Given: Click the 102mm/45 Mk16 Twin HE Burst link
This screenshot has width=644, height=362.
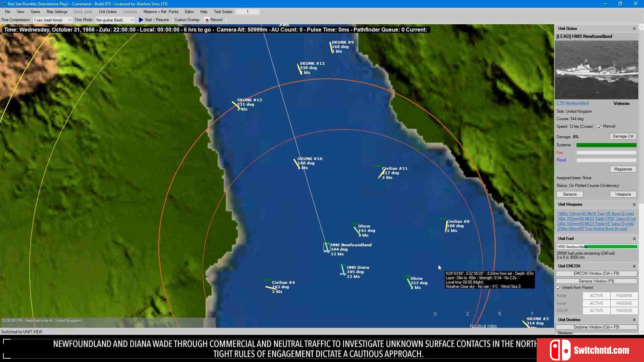Looking at the screenshot, I should (x=595, y=214).
